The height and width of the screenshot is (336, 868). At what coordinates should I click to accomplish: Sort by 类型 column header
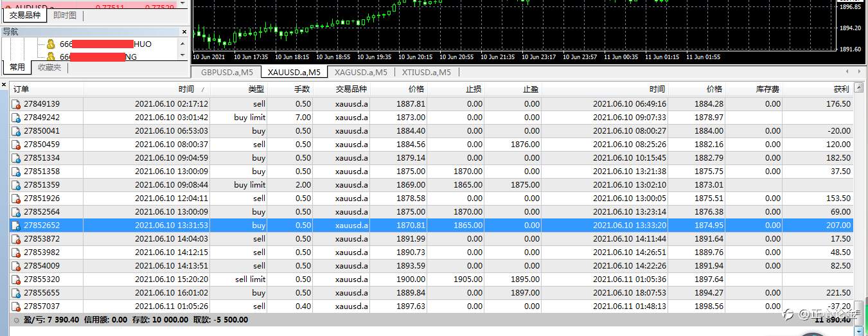tap(239, 89)
